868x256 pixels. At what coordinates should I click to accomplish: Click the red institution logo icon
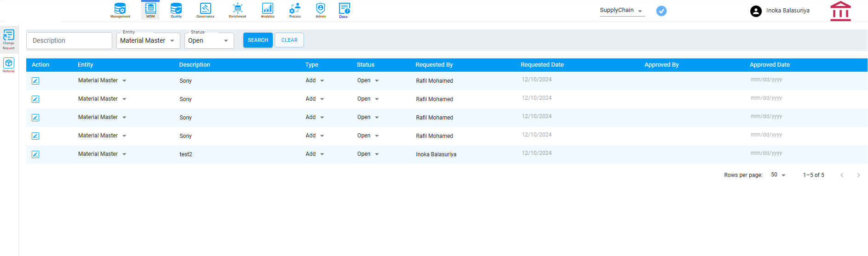pyautogui.click(x=840, y=11)
